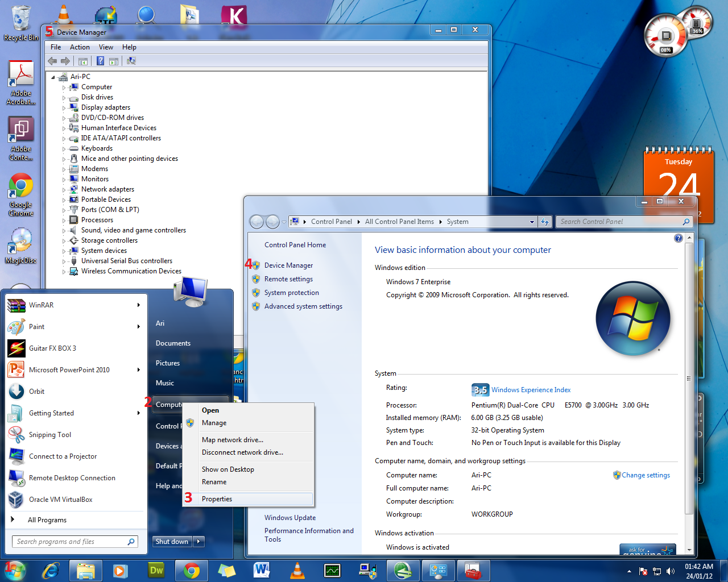Viewport: 728px width, 582px height.
Task: Click Control Panel help question-mark icon
Action: (678, 238)
